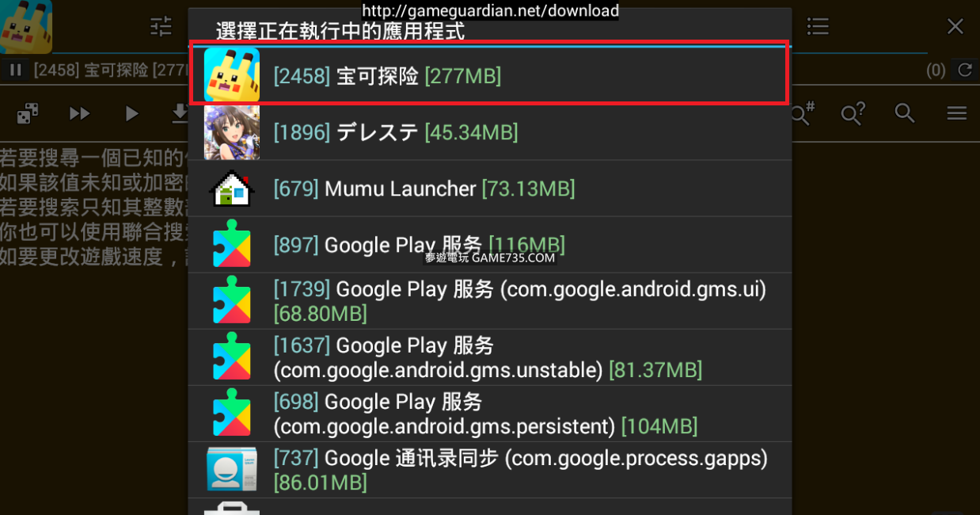
Task: Select 宝可探险 process from the list
Action: coord(489,76)
